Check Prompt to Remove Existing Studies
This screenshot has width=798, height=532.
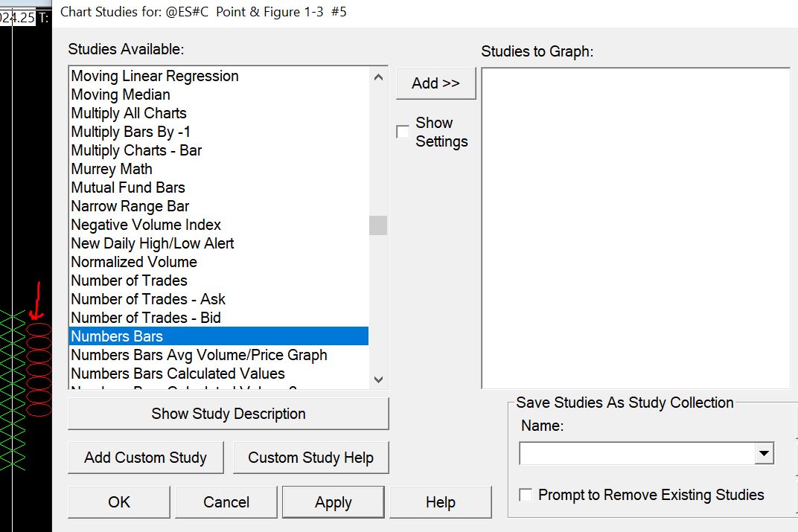tap(526, 495)
